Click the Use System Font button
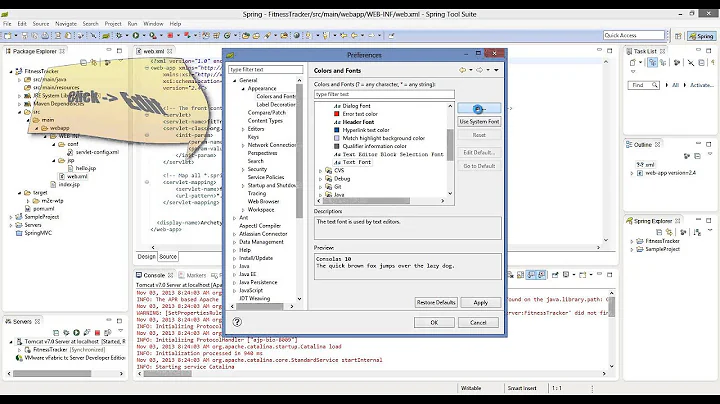Viewport: 720px width, 404px height. click(479, 122)
